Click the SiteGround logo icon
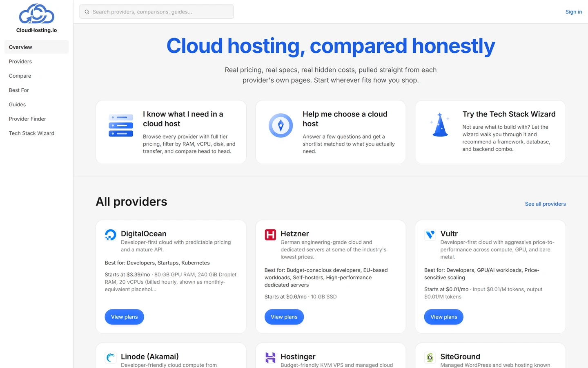This screenshot has height=368, width=588. [430, 357]
